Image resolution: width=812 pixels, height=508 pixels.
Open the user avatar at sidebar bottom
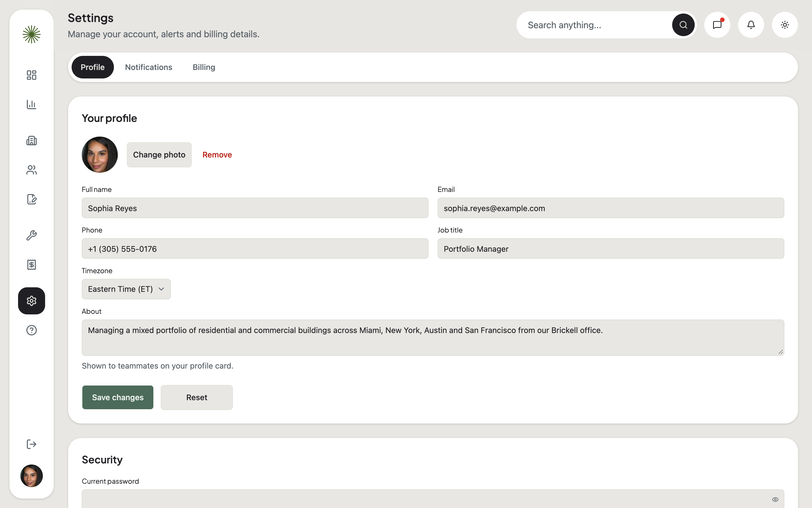[x=32, y=476]
